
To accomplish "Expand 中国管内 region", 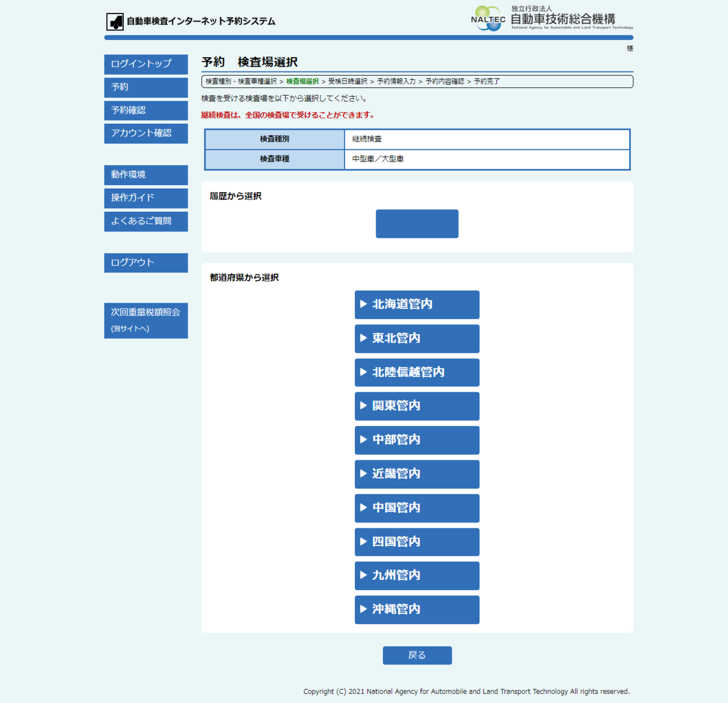I will click(x=417, y=508).
